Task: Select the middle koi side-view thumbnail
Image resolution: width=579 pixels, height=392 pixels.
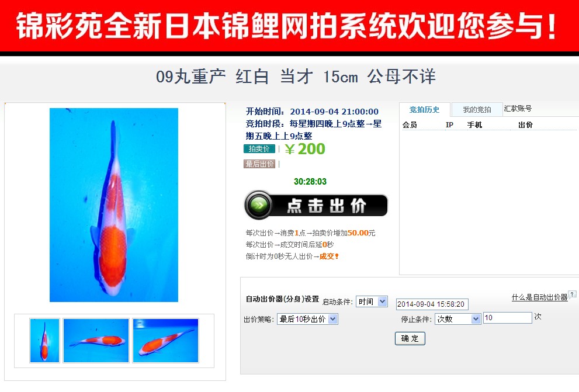Action: pyautogui.click(x=96, y=341)
